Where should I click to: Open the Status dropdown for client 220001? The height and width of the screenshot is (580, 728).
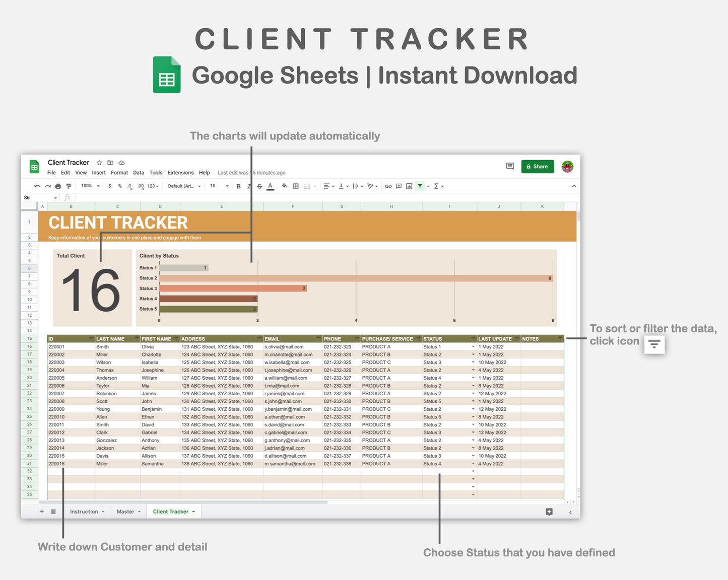point(472,346)
